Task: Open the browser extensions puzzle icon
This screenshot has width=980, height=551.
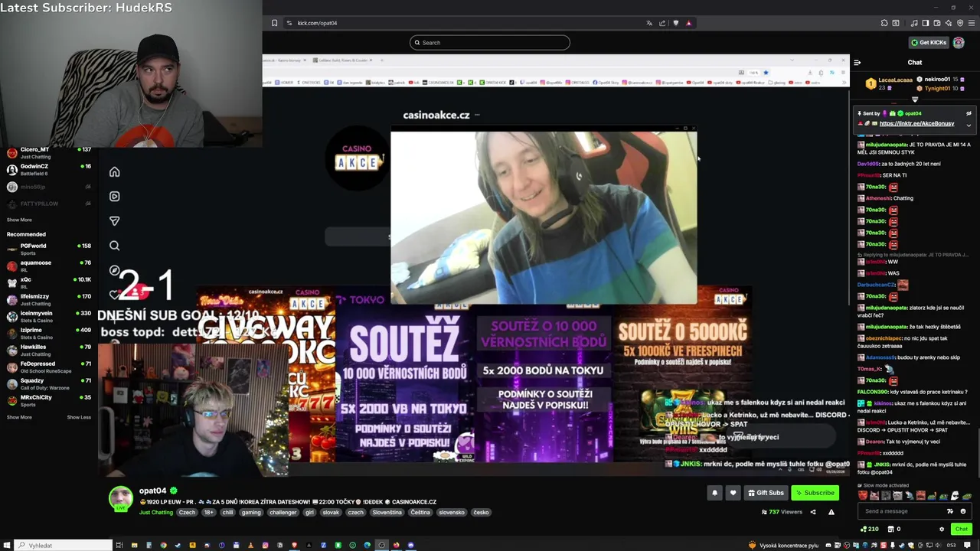Action: [x=884, y=23]
